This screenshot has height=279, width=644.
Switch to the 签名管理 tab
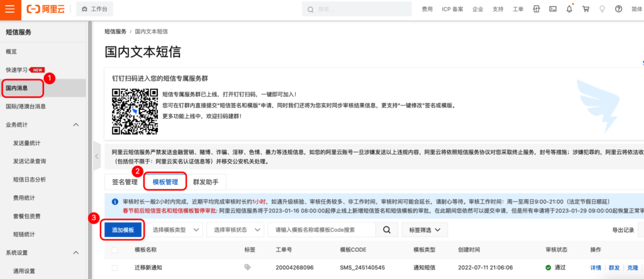pos(125,182)
